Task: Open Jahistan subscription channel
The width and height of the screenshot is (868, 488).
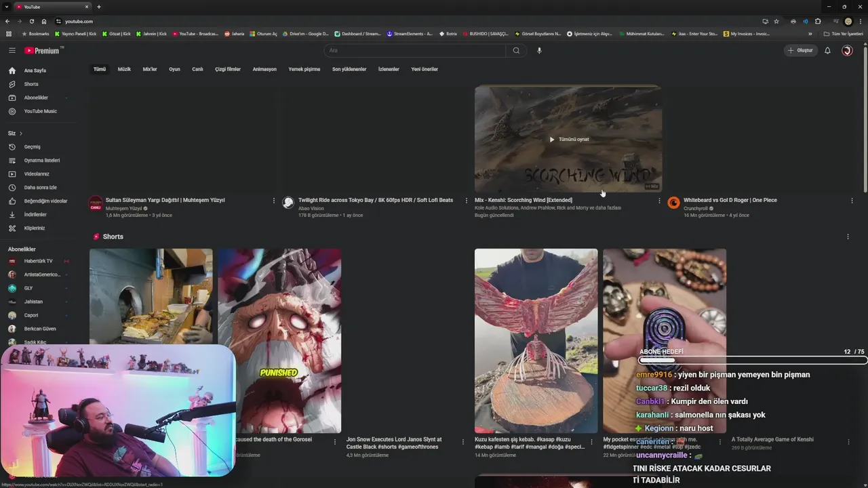Action: [38, 302]
